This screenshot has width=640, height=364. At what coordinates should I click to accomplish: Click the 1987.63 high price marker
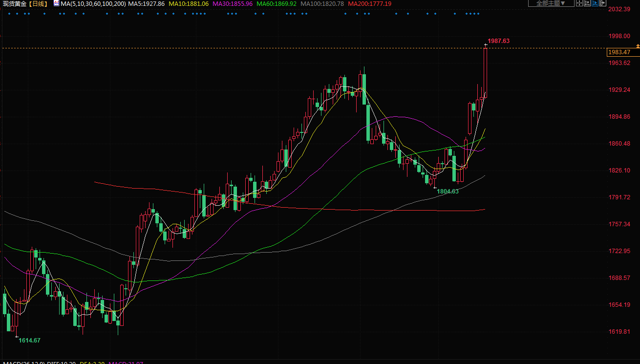coord(498,41)
